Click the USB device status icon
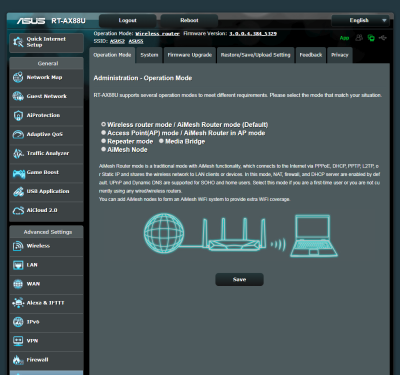Image resolution: width=400 pixels, height=375 pixels. [383, 38]
